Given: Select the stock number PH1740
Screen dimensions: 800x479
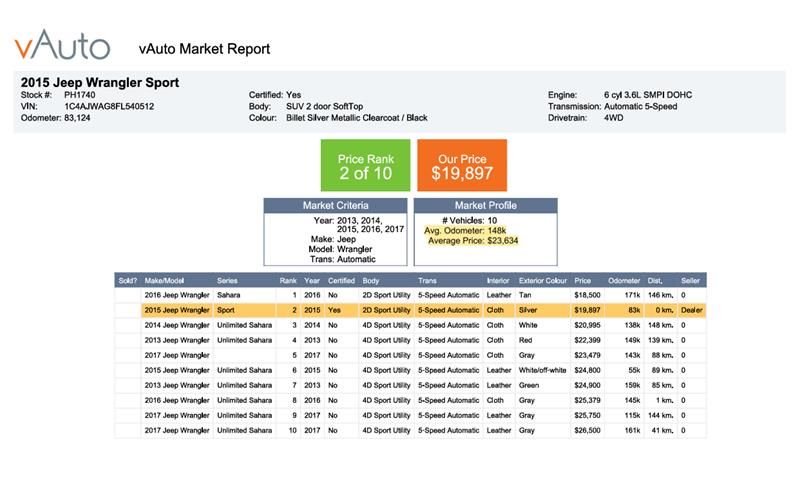Looking at the screenshot, I should click(80, 95).
